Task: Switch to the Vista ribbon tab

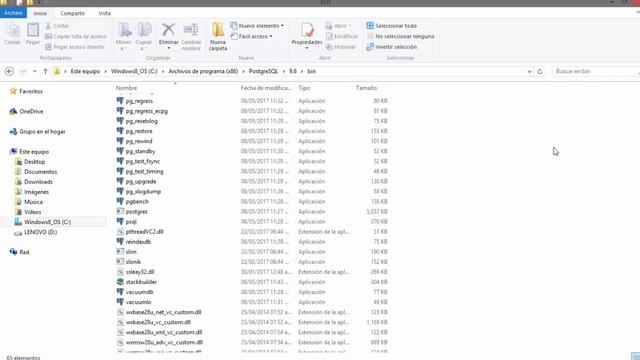Action: pos(104,13)
